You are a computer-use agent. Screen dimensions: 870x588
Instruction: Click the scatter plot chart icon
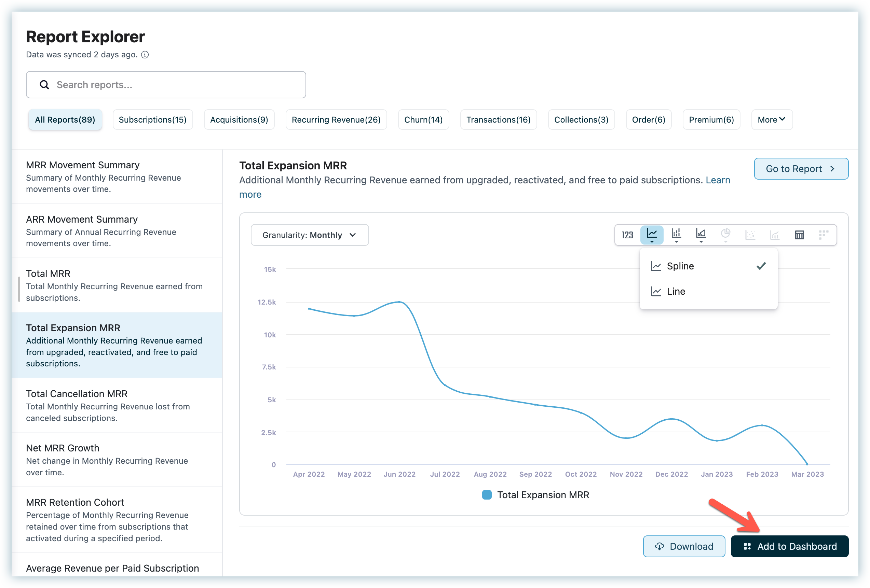[x=750, y=235]
